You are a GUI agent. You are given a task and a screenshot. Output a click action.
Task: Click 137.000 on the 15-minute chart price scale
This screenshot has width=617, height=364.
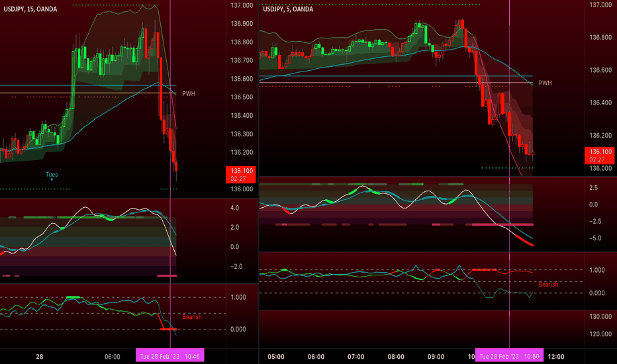(242, 5)
